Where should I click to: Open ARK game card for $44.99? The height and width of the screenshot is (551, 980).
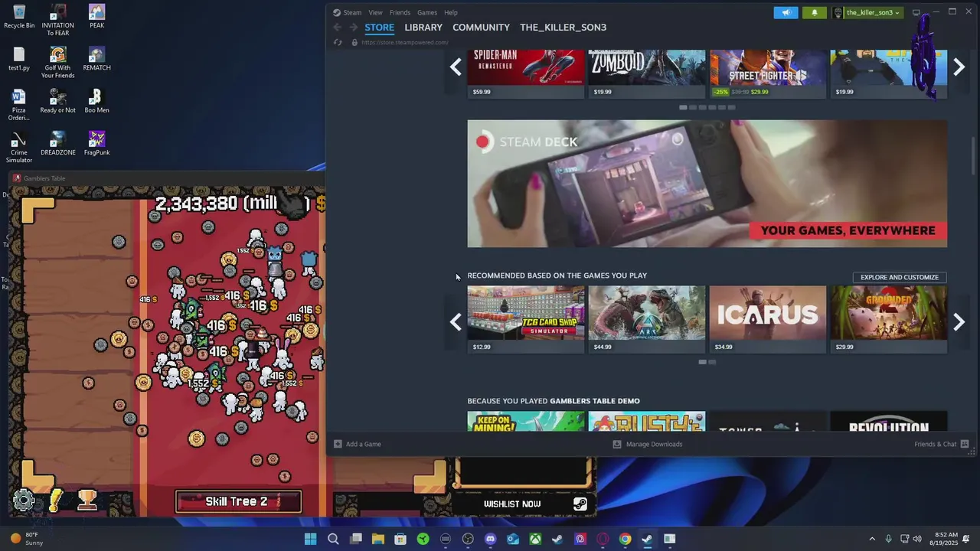pos(647,319)
